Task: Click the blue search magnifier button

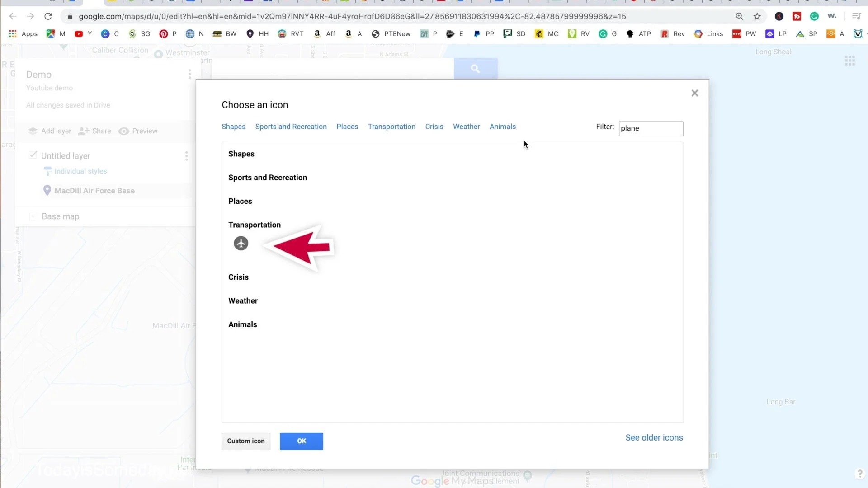Action: (x=475, y=69)
